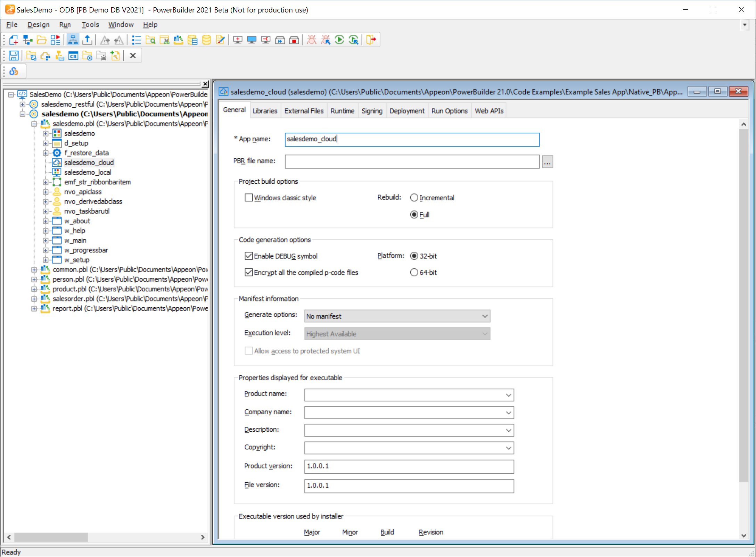Toggle the System Tree toolbar icon
Viewport: 756px width, 557px height.
coord(73,40)
